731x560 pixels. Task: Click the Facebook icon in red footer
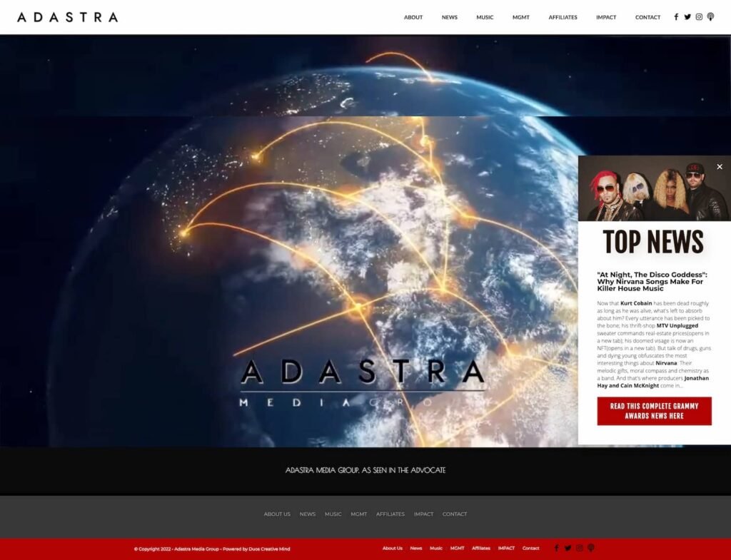click(557, 549)
